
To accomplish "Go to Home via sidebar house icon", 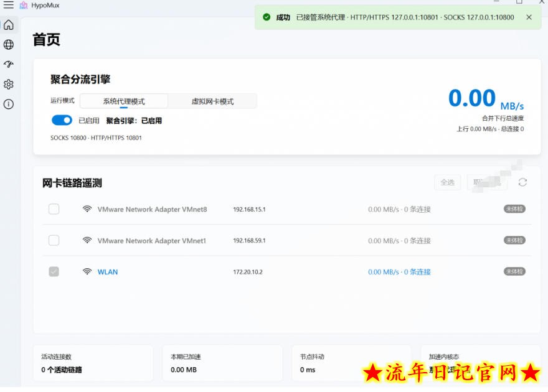I will click(9, 25).
